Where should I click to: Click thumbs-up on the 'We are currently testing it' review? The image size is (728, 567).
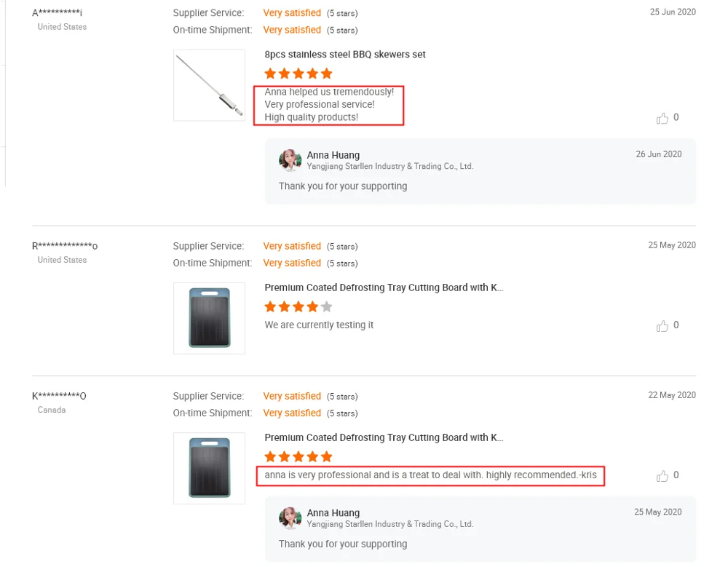tap(662, 326)
